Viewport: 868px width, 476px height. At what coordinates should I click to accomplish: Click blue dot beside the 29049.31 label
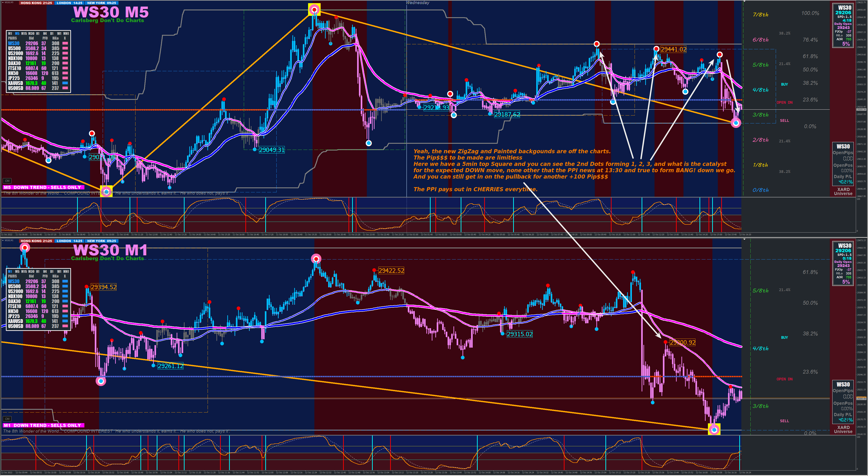tap(255, 149)
